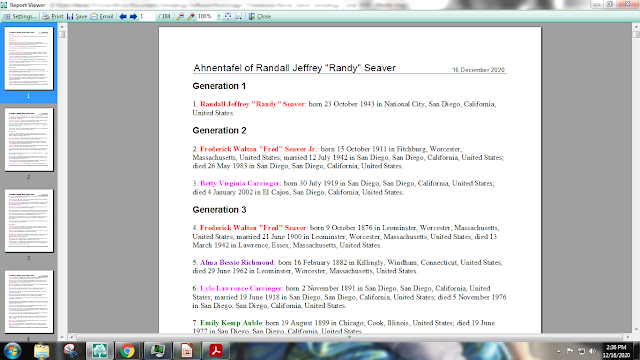Click Frederick Walton "Fred" Seaver Jr. name
The width and height of the screenshot is (640, 360).
[259, 149]
